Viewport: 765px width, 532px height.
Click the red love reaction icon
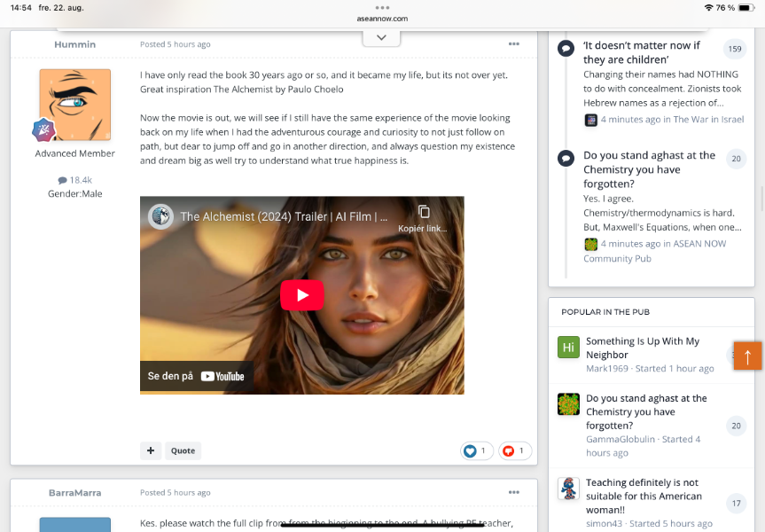509,451
